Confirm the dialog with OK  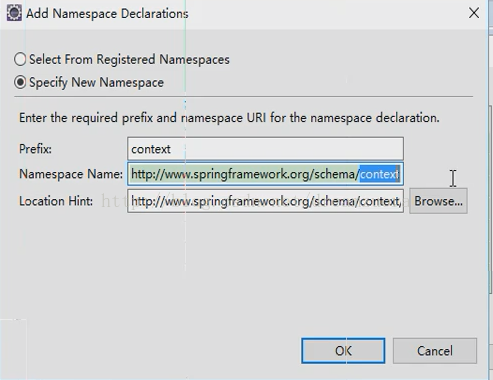tap(343, 351)
